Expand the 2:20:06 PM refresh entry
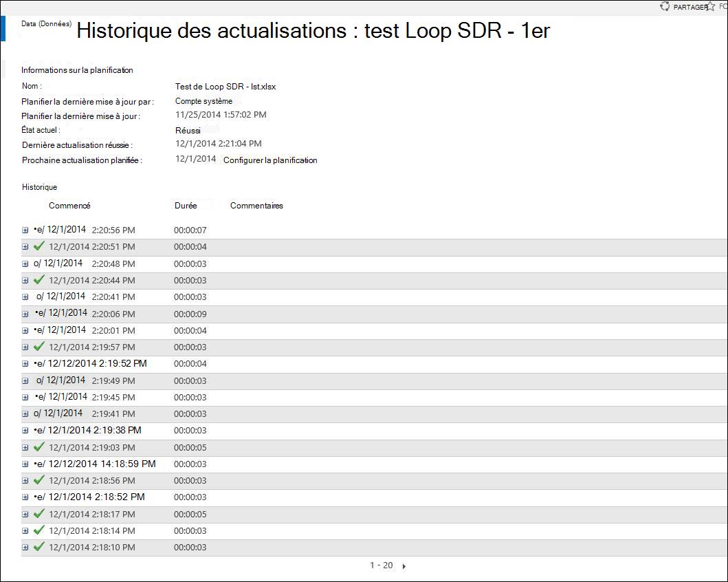The width and height of the screenshot is (728, 582). click(25, 314)
